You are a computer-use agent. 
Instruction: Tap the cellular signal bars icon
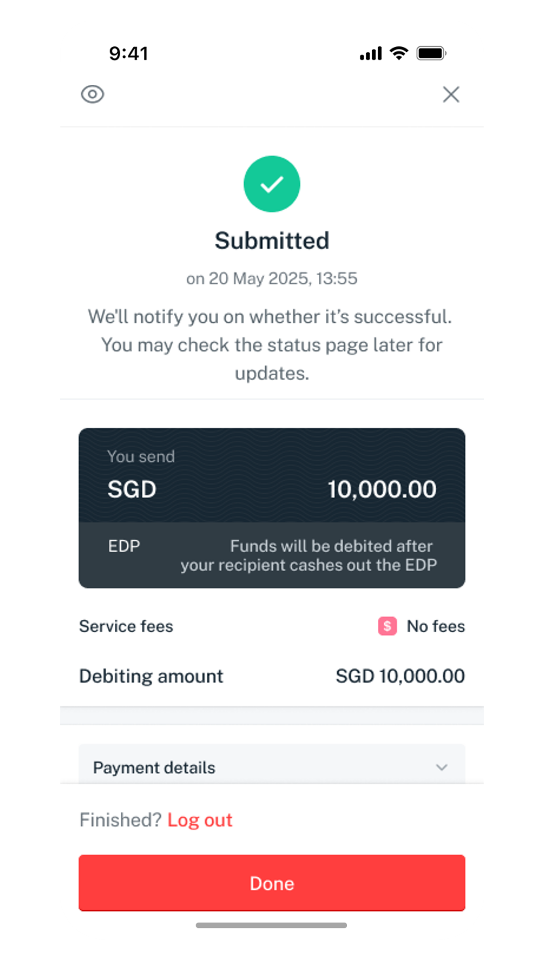[x=371, y=53]
